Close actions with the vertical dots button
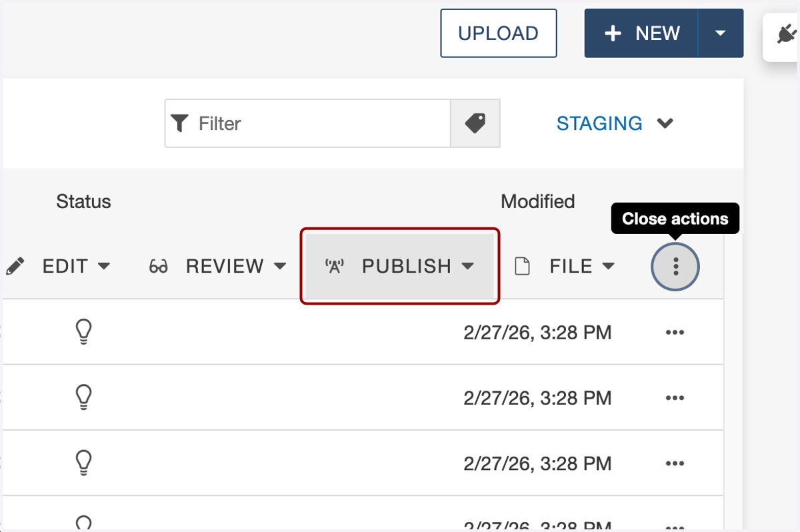This screenshot has width=800, height=532. (675, 267)
